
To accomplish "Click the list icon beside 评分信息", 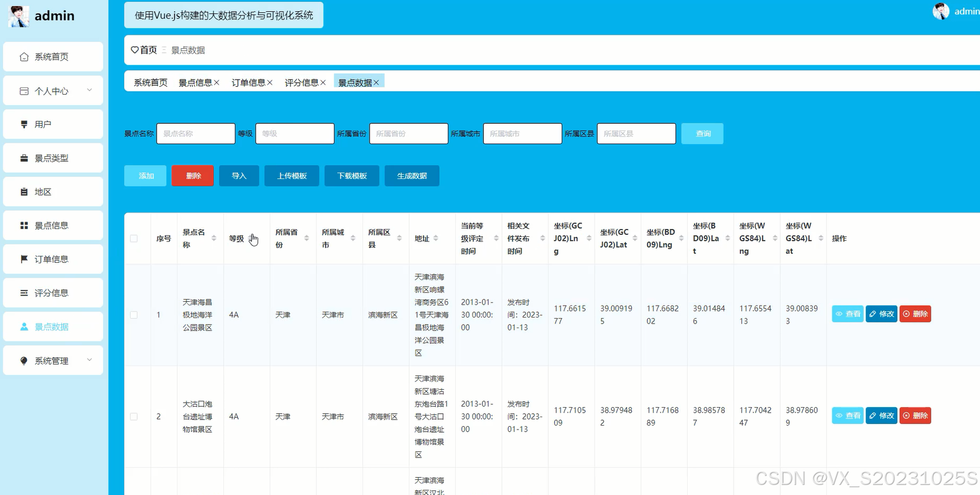I will pyautogui.click(x=24, y=293).
